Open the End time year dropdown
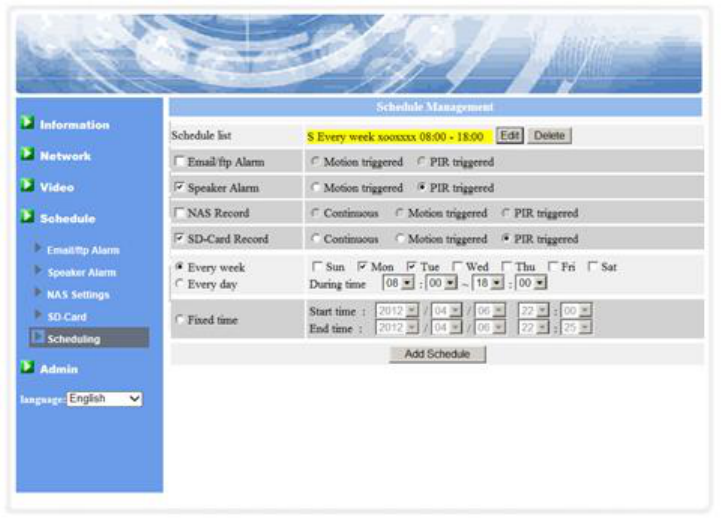The image size is (724, 522). click(x=397, y=327)
